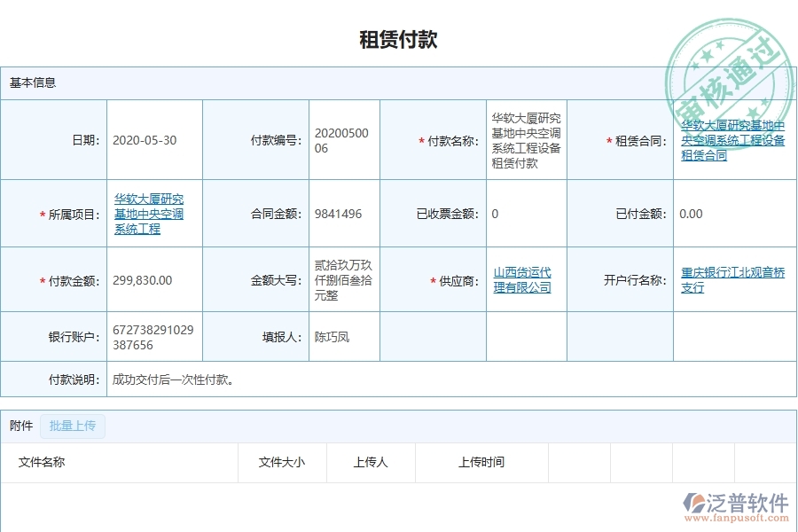The width and height of the screenshot is (798, 532).
Task: Open the 批量上传 batch upload button
Action: tap(73, 426)
